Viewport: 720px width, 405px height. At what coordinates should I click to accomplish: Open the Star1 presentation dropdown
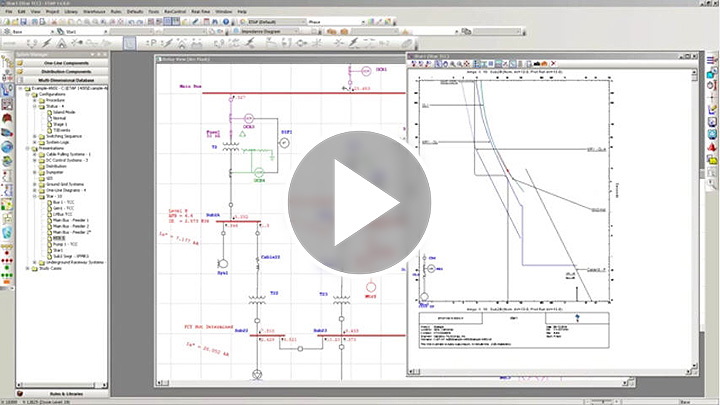pos(86,32)
